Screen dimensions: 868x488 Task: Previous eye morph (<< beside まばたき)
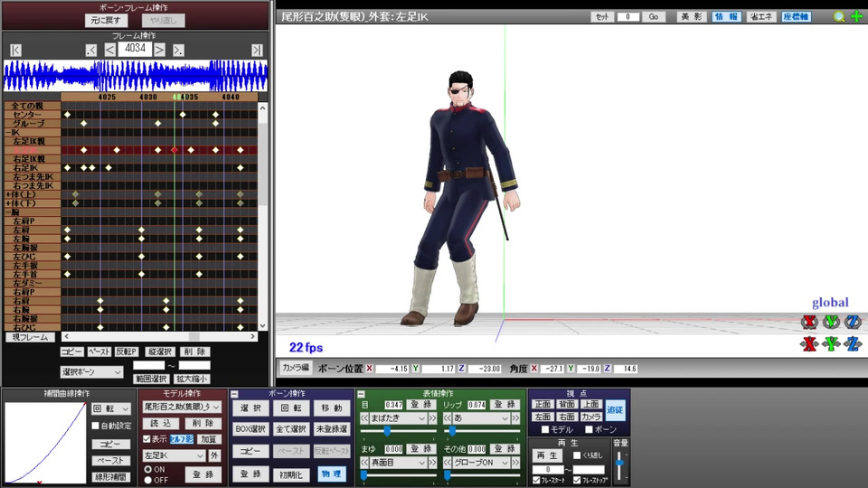364,418
